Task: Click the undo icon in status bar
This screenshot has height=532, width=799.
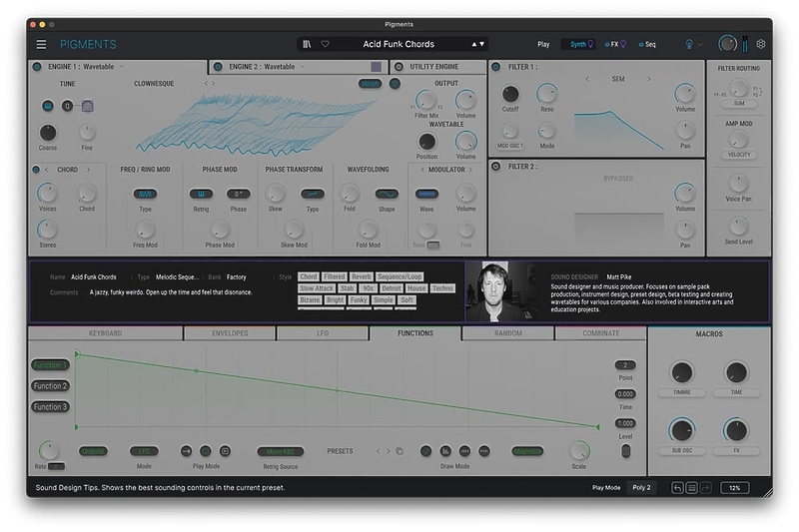Action: click(677, 488)
